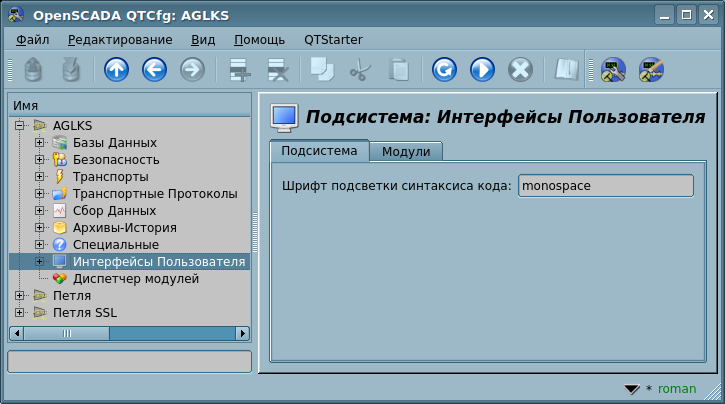The width and height of the screenshot is (725, 404).
Task: Select Диспетчер модулей in the tree
Action: (x=136, y=278)
